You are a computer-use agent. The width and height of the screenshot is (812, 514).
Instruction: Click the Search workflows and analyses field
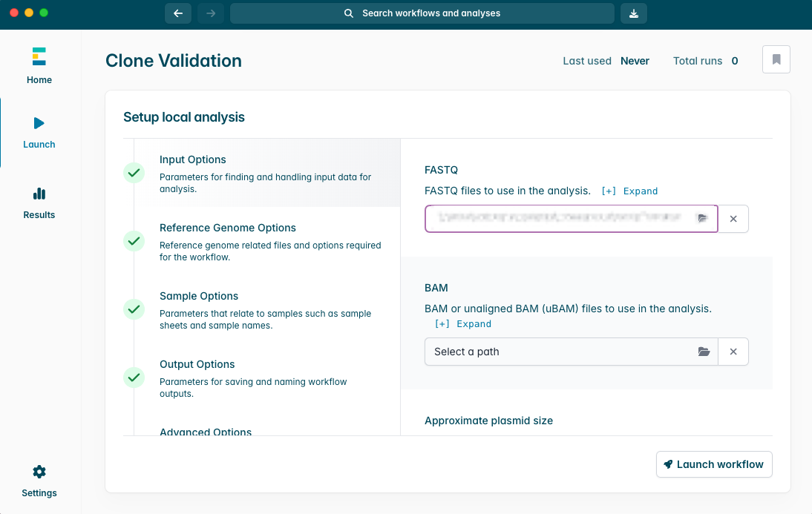pyautogui.click(x=422, y=13)
